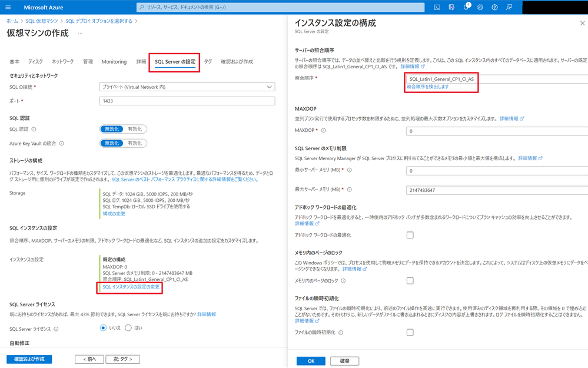Open 詳細情報 link under アドホック ワークロードの最適化
The image size is (588, 368).
[x=307, y=224]
